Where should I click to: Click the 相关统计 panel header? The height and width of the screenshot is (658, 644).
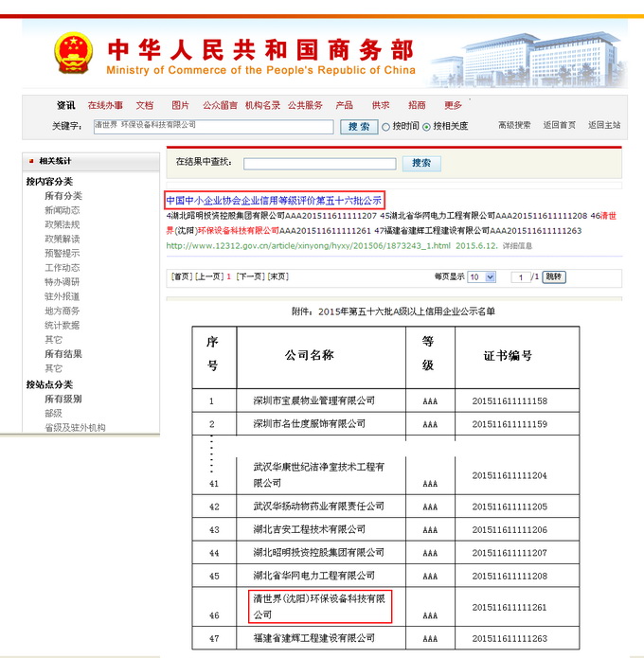(91, 162)
